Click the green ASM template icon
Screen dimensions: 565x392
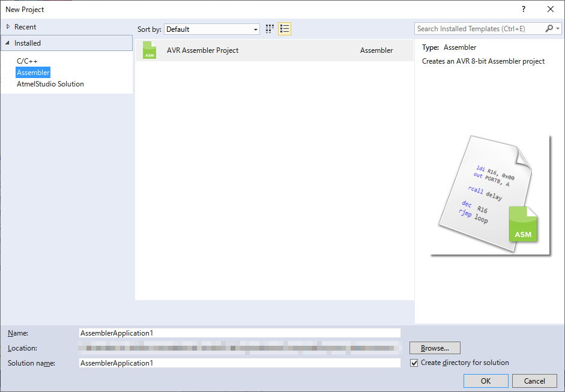[150, 50]
